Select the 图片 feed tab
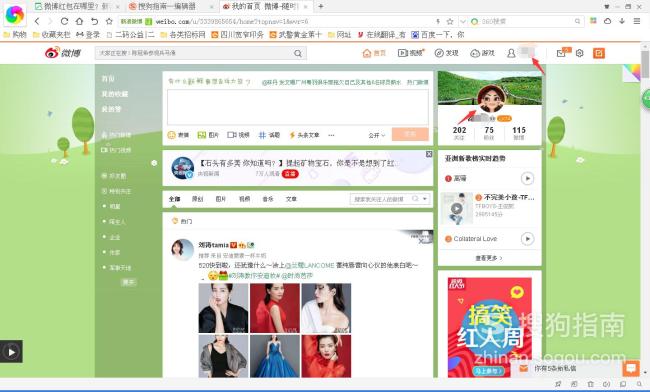This screenshot has width=650, height=392. tap(221, 199)
